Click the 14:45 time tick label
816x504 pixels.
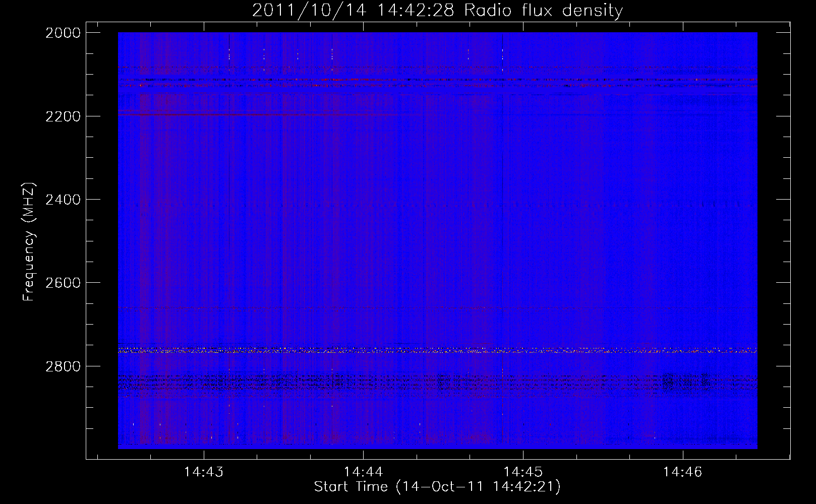[523, 472]
